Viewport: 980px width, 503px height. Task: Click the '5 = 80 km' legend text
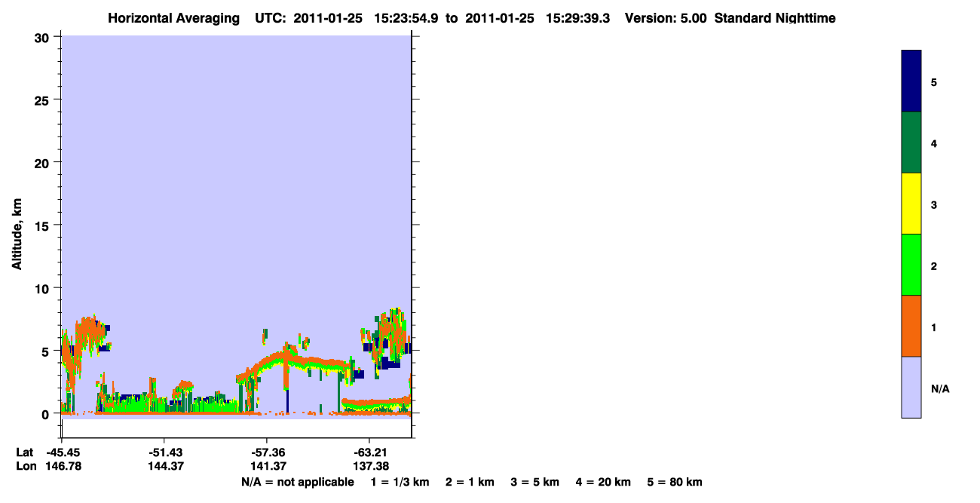tap(675, 482)
